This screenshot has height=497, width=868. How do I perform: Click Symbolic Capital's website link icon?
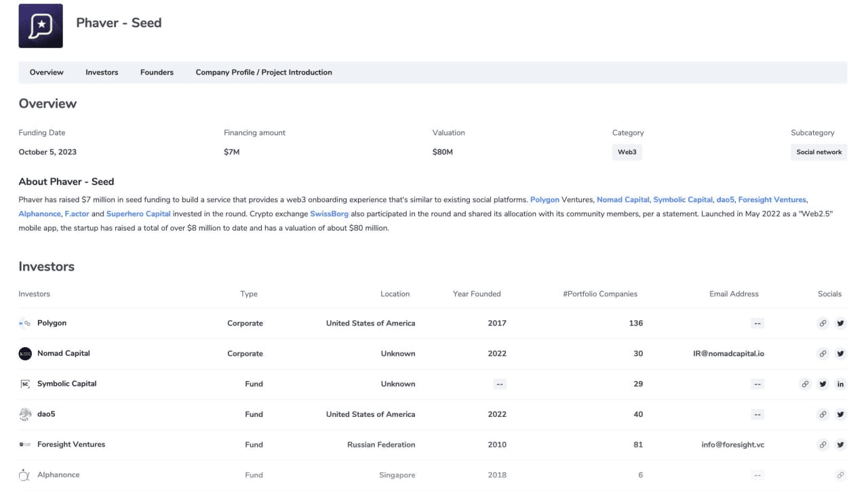pos(805,384)
